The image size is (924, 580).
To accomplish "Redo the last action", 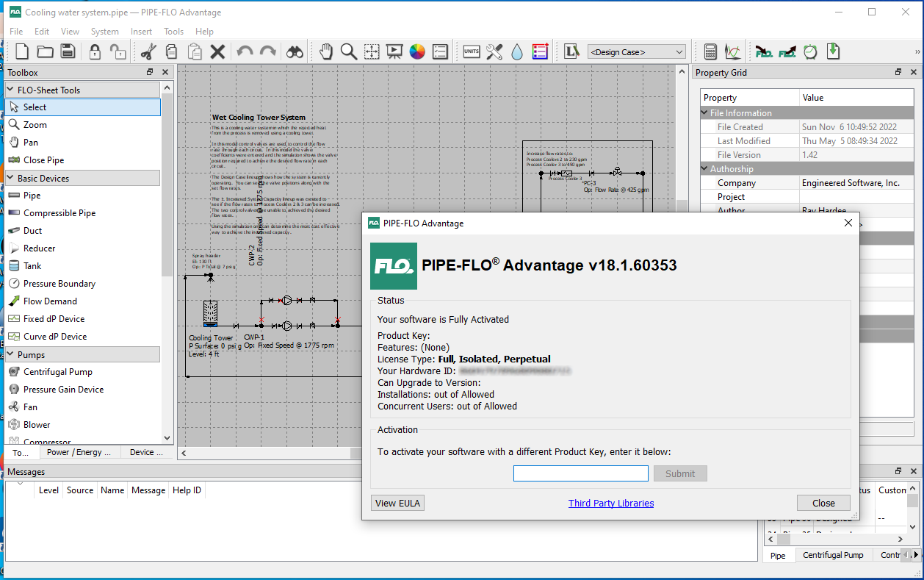I will tap(268, 51).
